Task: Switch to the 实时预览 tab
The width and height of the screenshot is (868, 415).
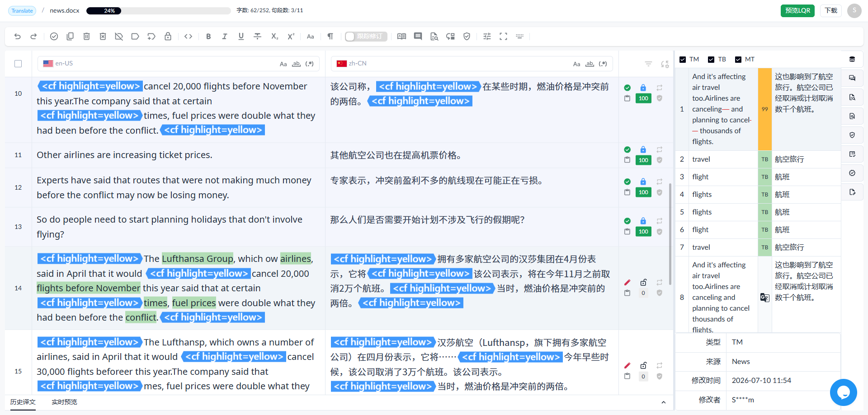Action: [64, 402]
